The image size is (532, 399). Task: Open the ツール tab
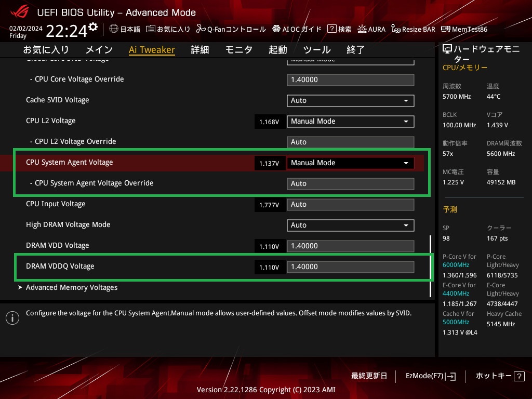coord(317,50)
